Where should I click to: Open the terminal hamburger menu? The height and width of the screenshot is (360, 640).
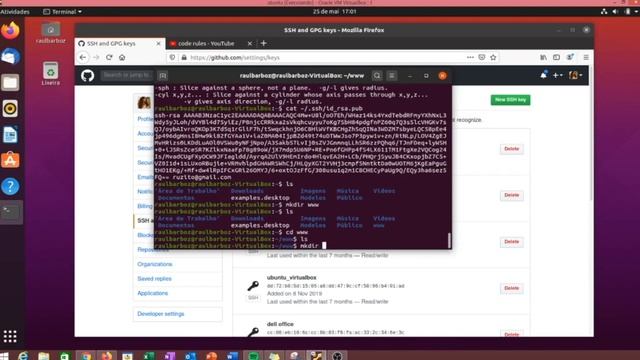tap(391, 76)
